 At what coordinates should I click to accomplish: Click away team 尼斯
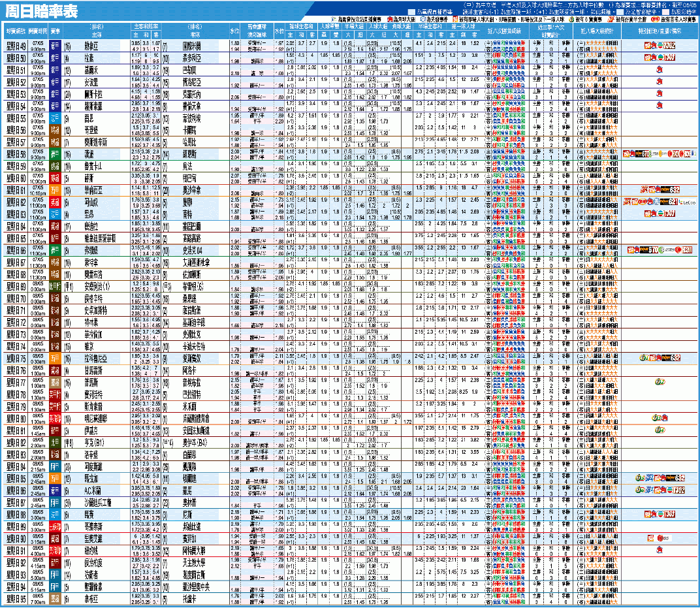[x=187, y=515]
